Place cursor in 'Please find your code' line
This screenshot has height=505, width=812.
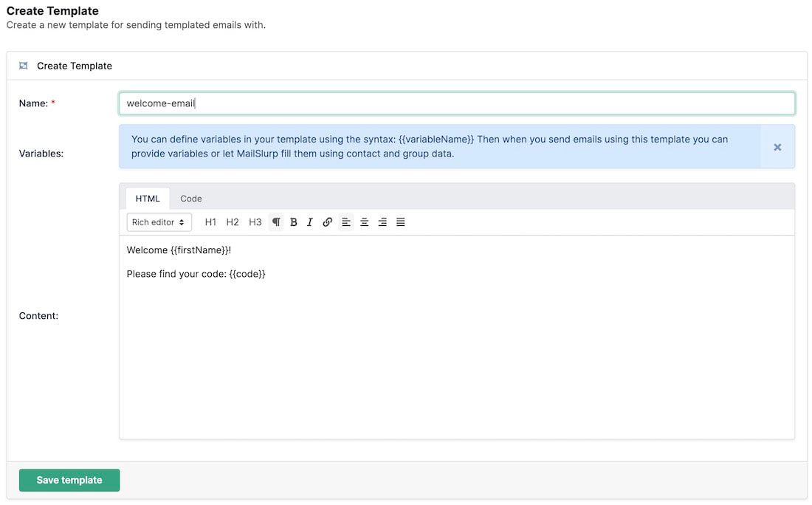(x=196, y=274)
